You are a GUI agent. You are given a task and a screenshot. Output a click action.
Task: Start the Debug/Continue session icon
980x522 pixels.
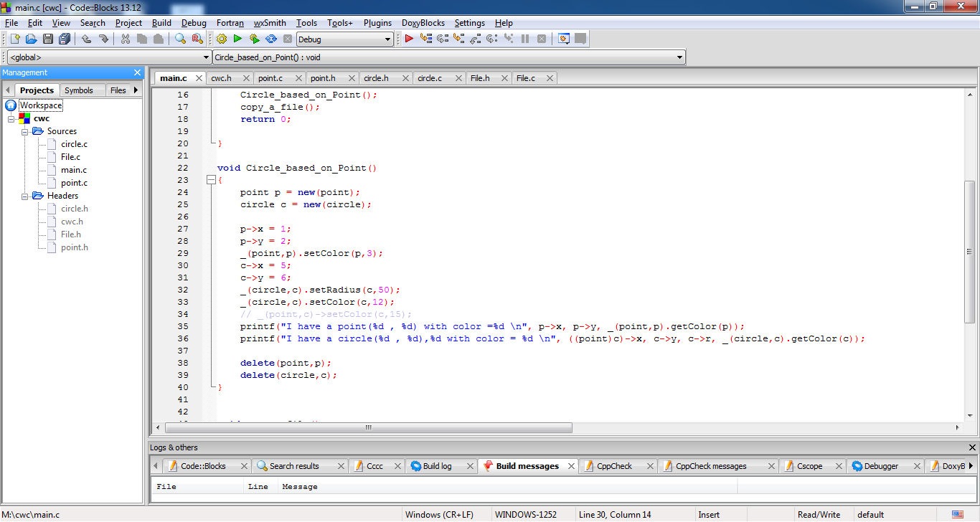pyautogui.click(x=408, y=39)
